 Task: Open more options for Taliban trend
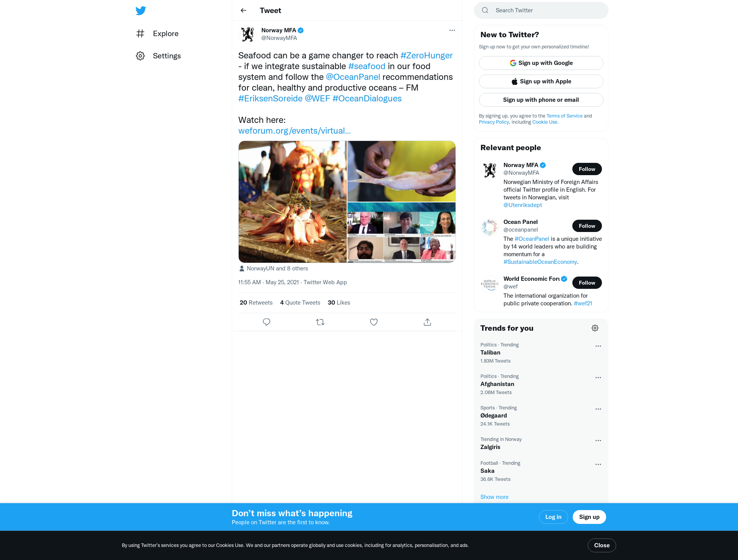[598, 346]
